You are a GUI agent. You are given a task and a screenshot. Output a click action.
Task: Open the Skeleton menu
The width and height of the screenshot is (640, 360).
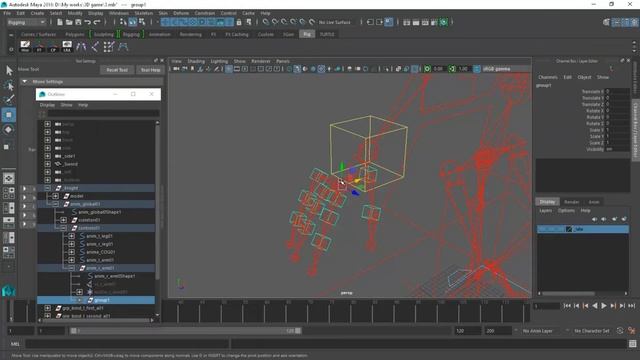[x=144, y=13]
